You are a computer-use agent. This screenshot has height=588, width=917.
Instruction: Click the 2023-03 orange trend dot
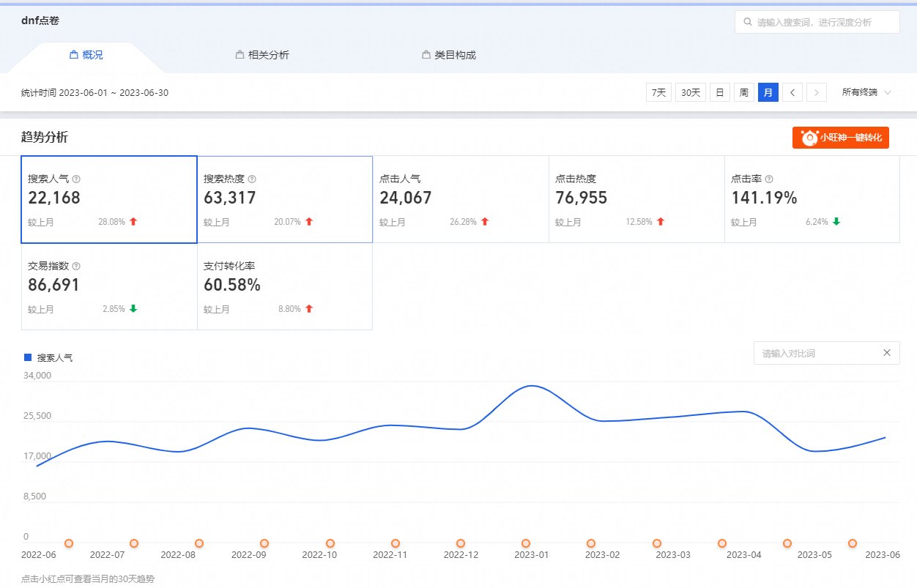point(657,543)
